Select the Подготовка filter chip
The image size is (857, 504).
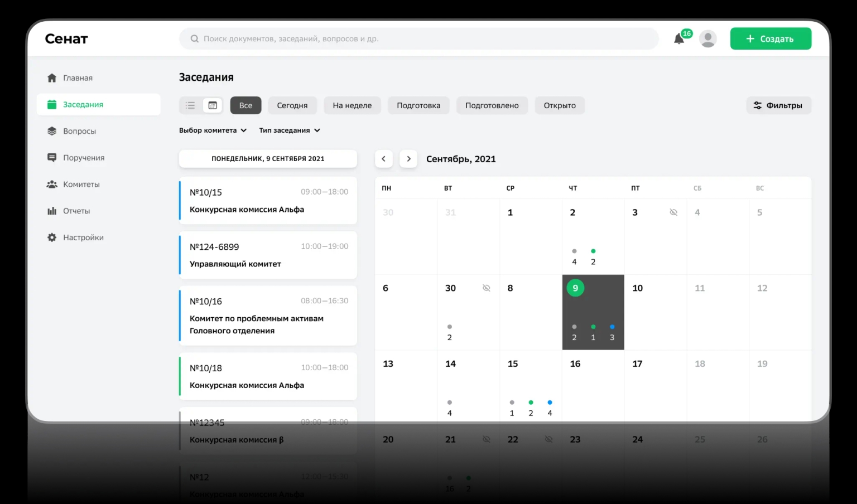pyautogui.click(x=418, y=105)
